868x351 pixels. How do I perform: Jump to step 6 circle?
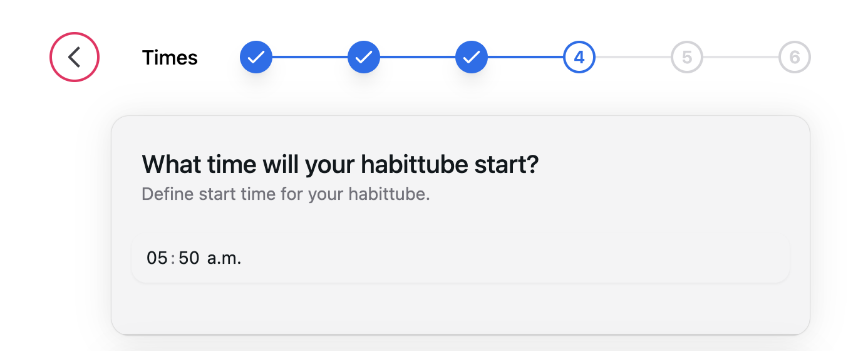795,58
